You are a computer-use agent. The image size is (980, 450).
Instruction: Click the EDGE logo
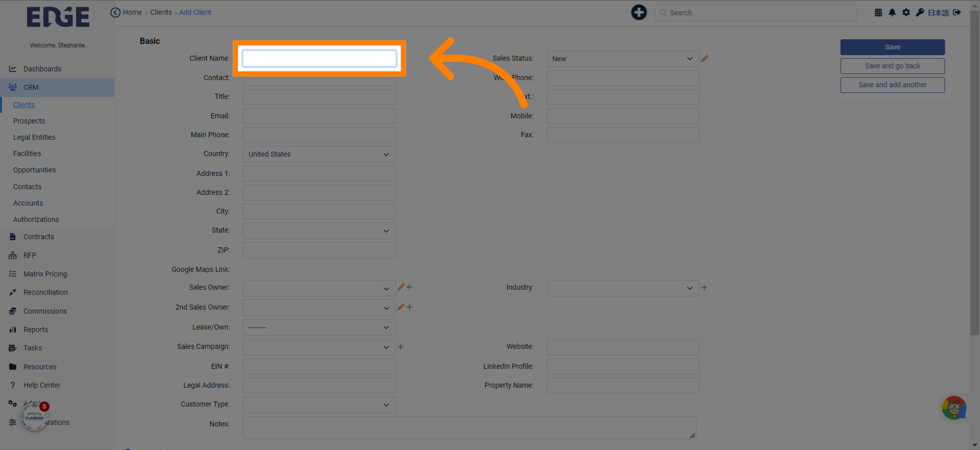tap(58, 17)
